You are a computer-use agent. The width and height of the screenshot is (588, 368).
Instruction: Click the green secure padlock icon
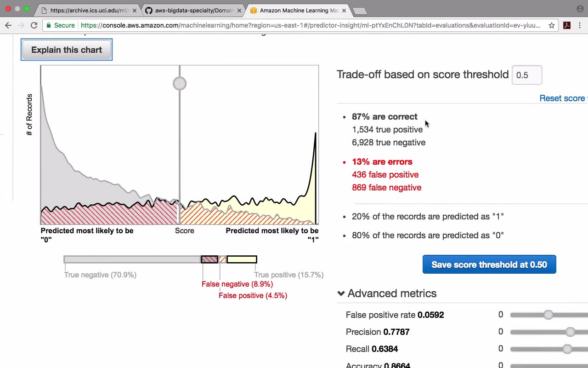coord(49,25)
